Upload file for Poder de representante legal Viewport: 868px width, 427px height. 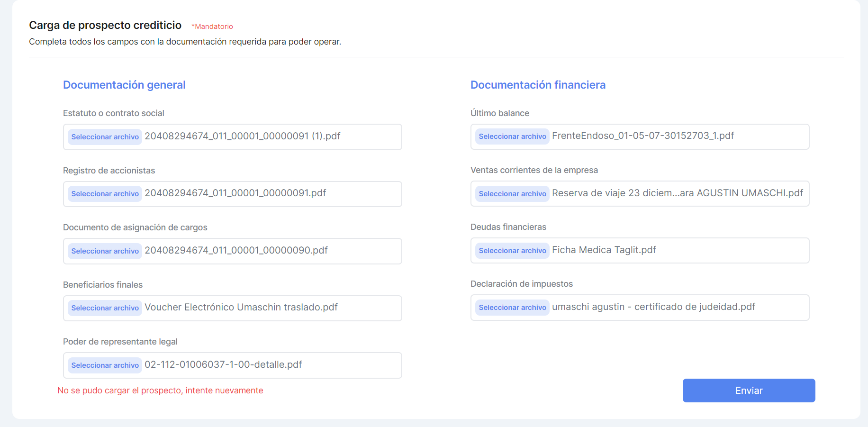coord(105,365)
